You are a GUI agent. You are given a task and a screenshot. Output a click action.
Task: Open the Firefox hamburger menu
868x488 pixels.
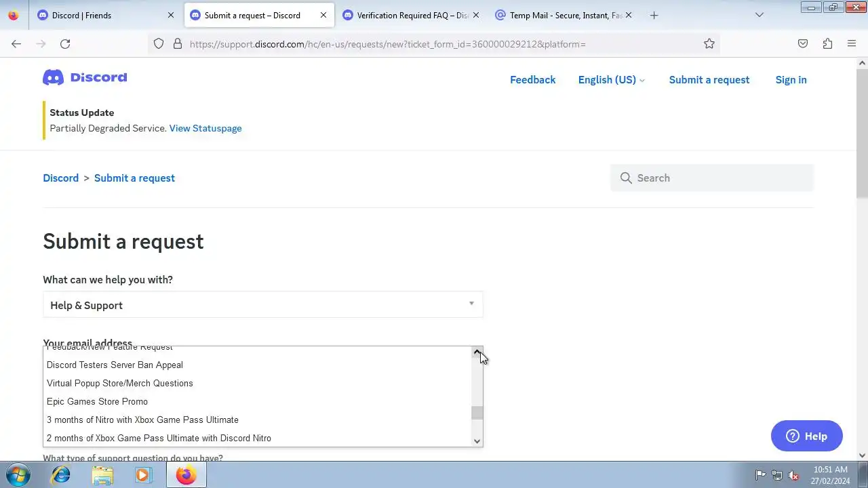pos(852,43)
